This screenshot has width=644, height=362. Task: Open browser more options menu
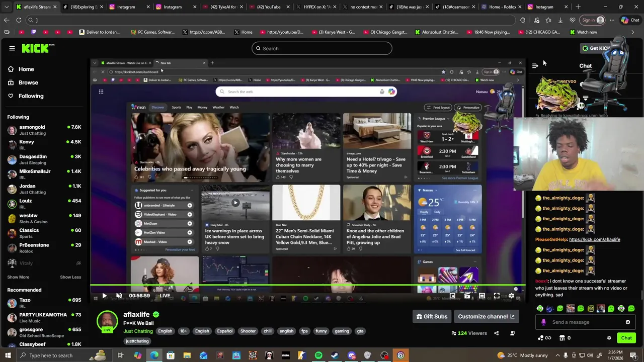click(x=612, y=20)
